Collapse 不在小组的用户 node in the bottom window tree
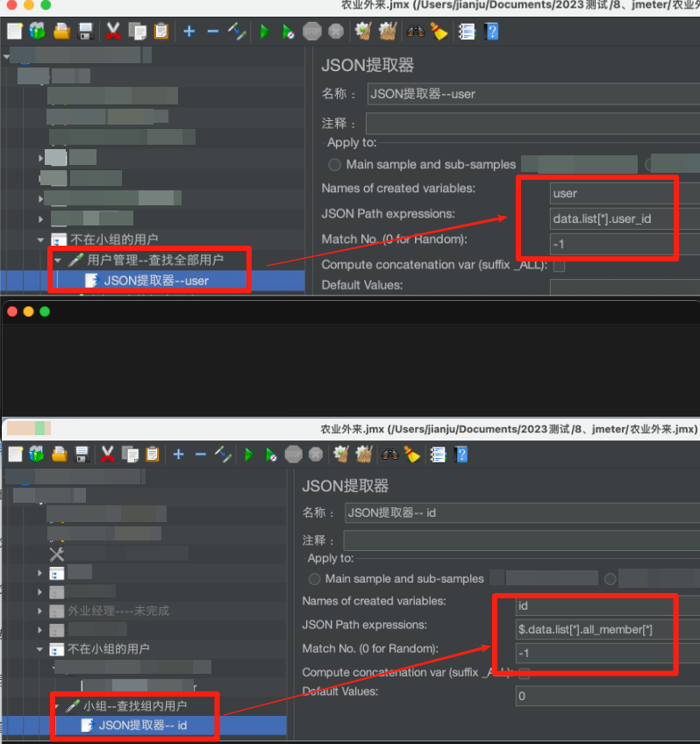This screenshot has height=744, width=700. pyautogui.click(x=39, y=648)
